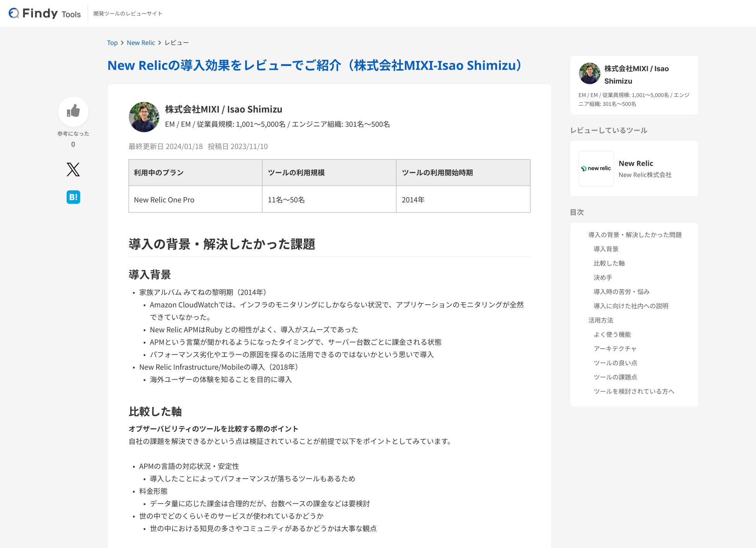The image size is (756, 548).
Task: Jump to 決め手 contents entry
Action: tap(602, 277)
